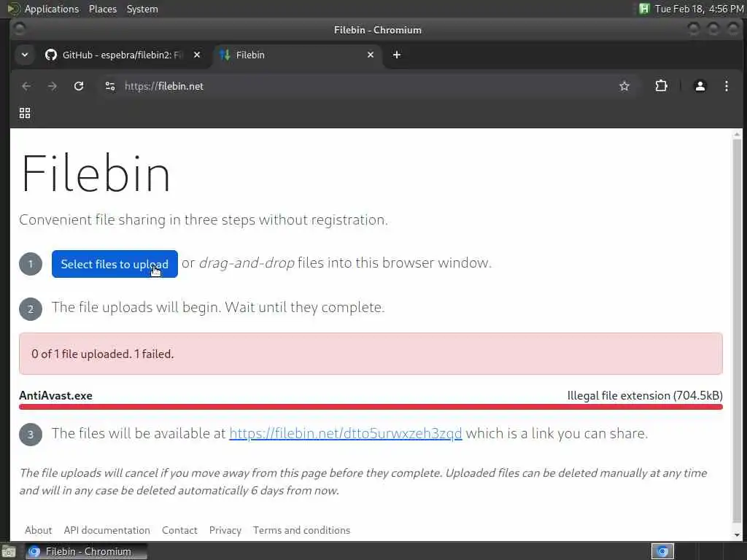Open Terms and conditions link
747x560 pixels.
[301, 530]
